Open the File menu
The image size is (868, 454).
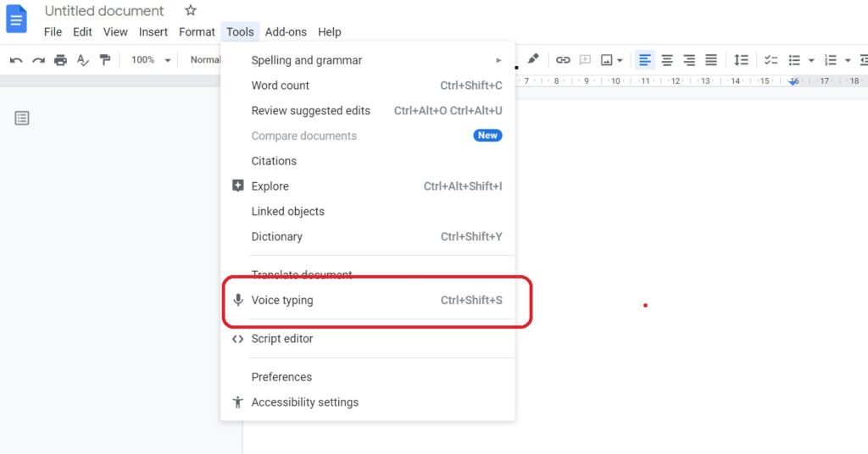[x=53, y=32]
